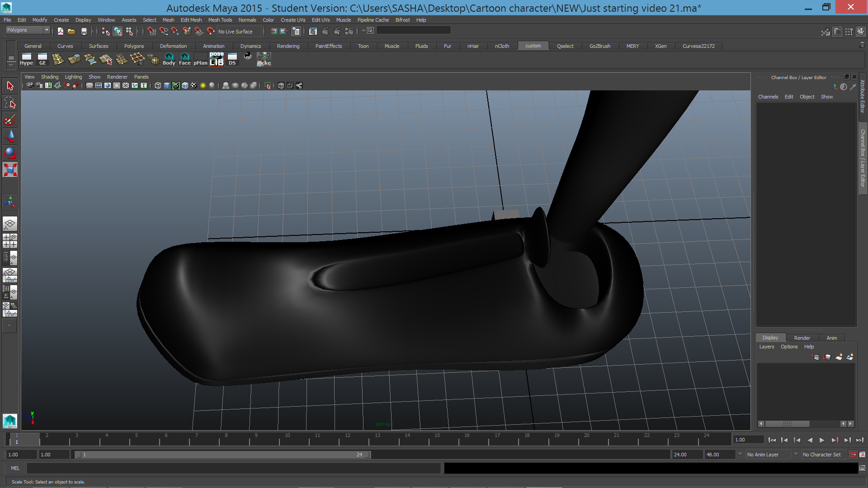Open Graph Editor via GE shelf button
868x488 pixels.
click(42, 59)
